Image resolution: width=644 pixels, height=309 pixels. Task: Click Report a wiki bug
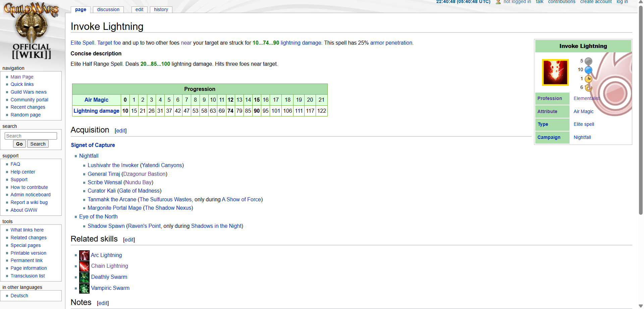[29, 202]
